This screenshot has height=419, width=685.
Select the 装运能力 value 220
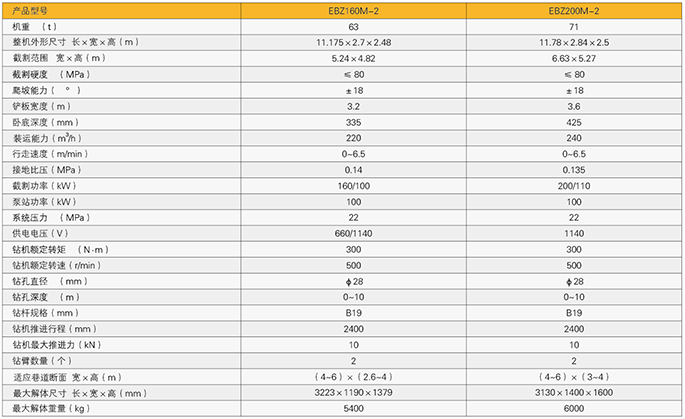(354, 138)
